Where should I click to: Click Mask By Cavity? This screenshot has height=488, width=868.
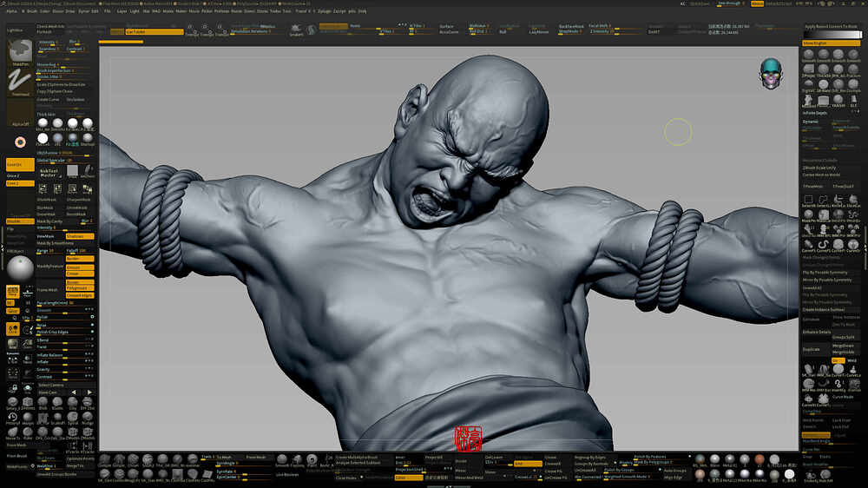(x=50, y=221)
